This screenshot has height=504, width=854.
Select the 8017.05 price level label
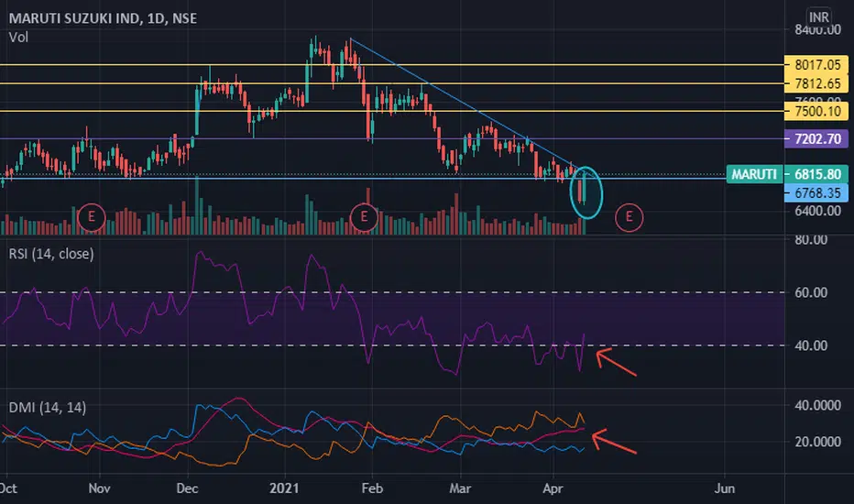tap(816, 65)
